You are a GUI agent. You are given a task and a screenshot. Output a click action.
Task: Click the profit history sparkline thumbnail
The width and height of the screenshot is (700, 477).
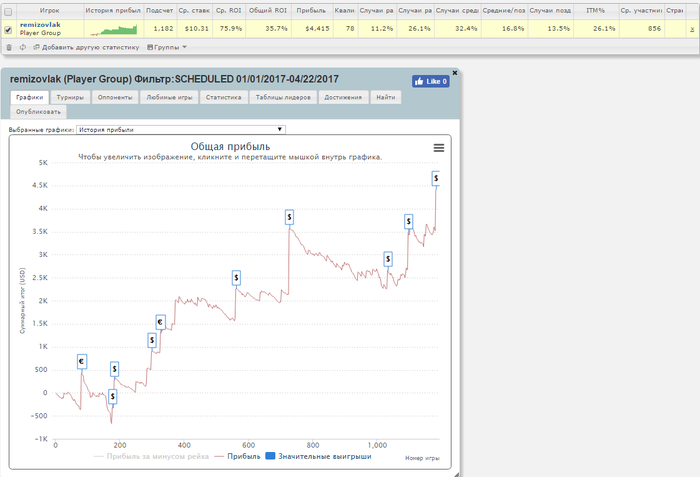(113, 30)
